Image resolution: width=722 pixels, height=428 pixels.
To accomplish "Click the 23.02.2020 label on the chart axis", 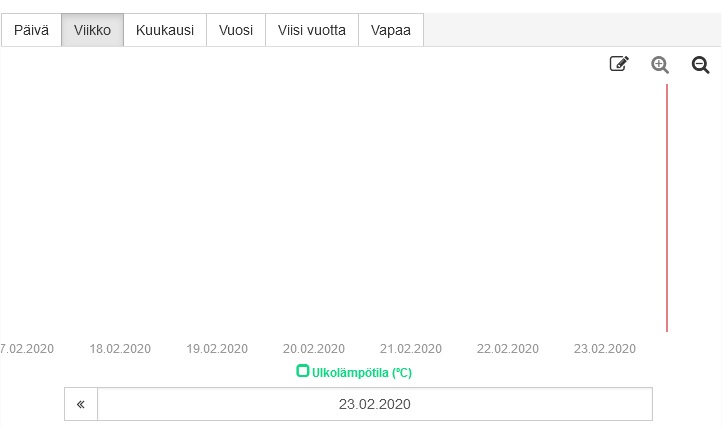I will [604, 349].
